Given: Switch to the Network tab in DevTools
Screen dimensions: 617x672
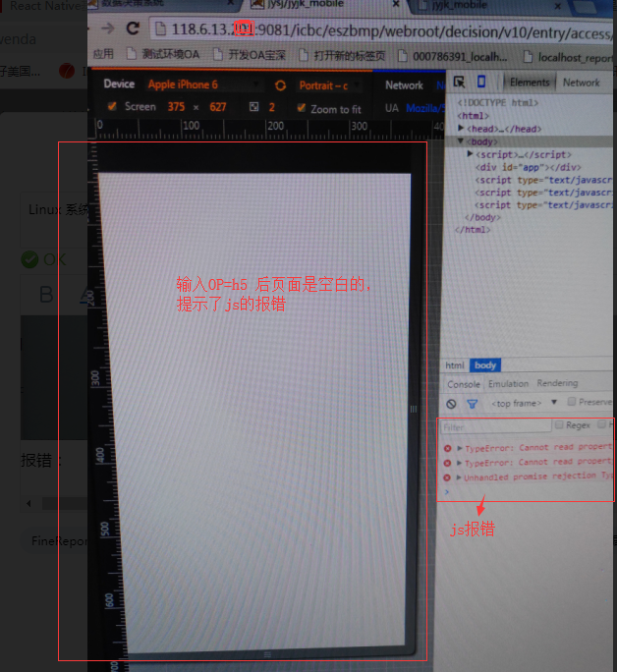Looking at the screenshot, I should click(581, 83).
